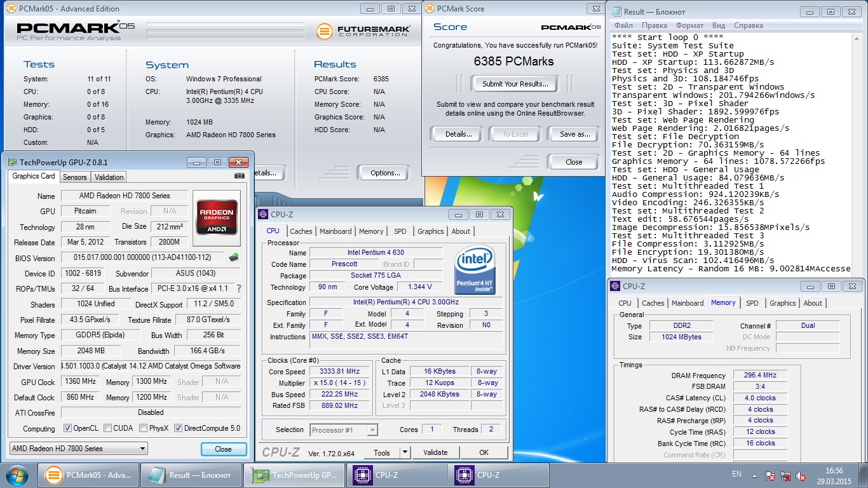Viewport: 868px width, 488px height.
Task: Click GPU-Z Name field AMD Radeon HD 7800
Action: (x=125, y=196)
